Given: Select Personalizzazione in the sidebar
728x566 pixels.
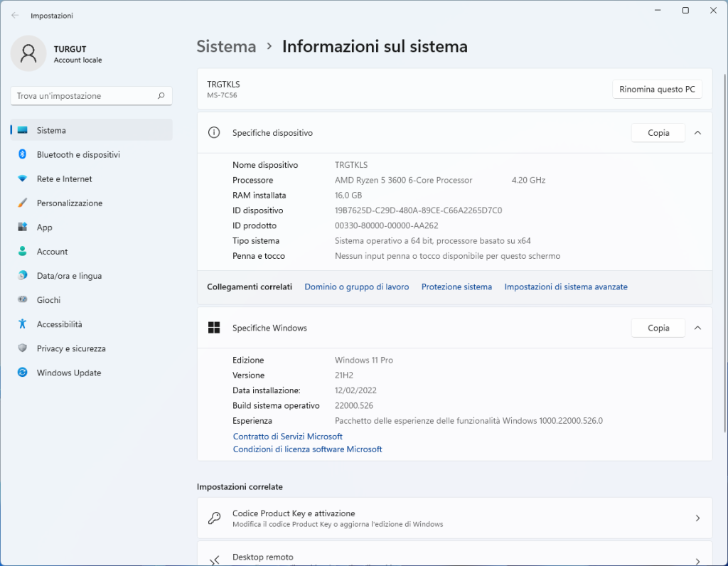Looking at the screenshot, I should click(x=70, y=203).
